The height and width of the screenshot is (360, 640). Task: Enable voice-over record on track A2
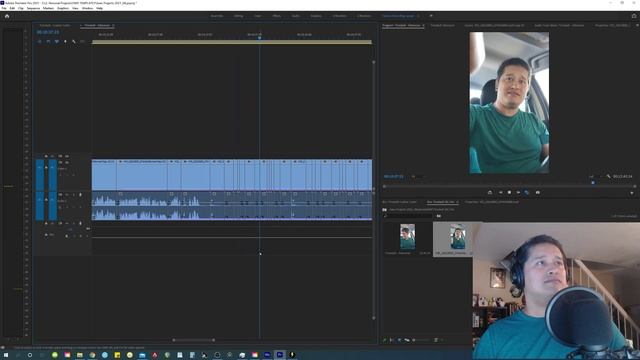(x=80, y=223)
